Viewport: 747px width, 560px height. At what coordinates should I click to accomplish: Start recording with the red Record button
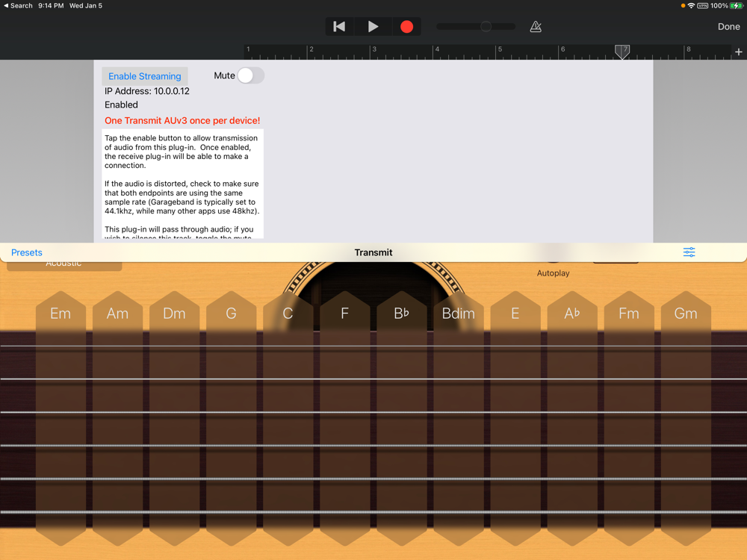click(x=406, y=26)
